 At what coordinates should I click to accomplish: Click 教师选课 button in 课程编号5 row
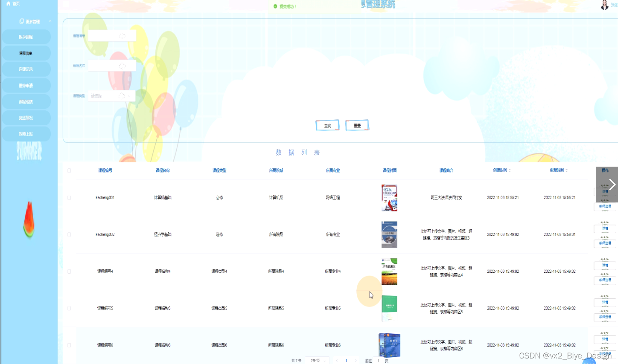[605, 317]
